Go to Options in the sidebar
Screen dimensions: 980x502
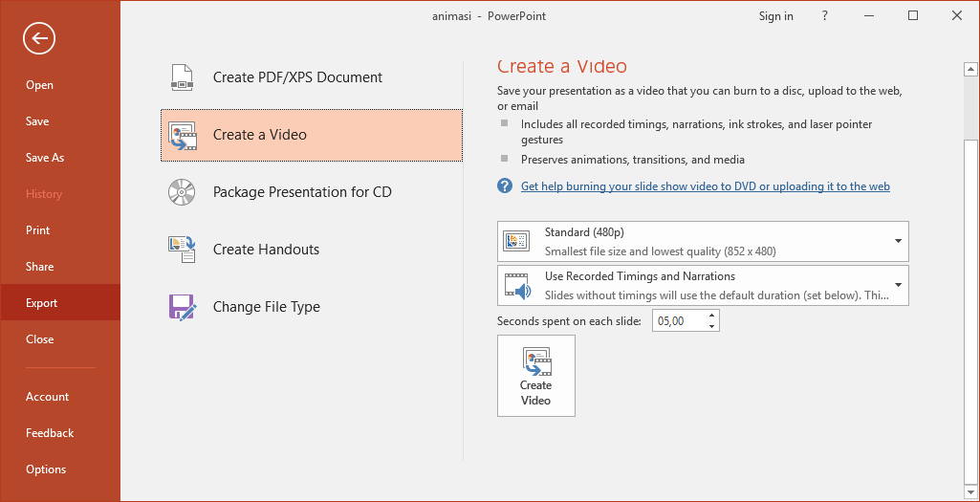tap(46, 469)
